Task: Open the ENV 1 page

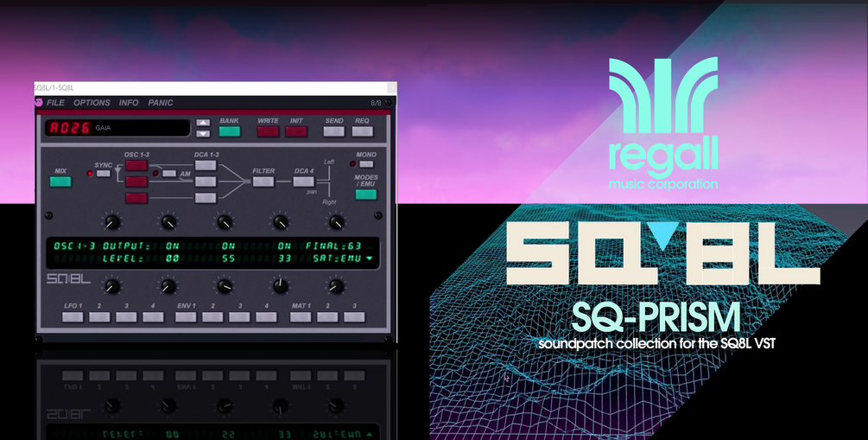Action: (186, 317)
